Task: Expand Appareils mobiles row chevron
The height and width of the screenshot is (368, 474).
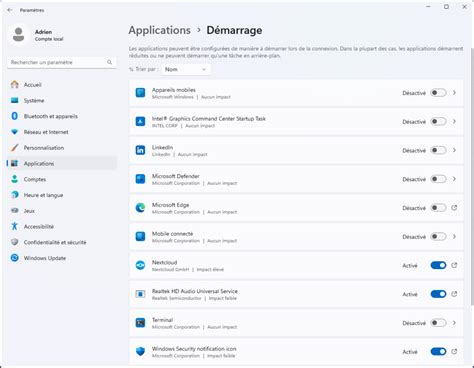Action: click(x=454, y=93)
